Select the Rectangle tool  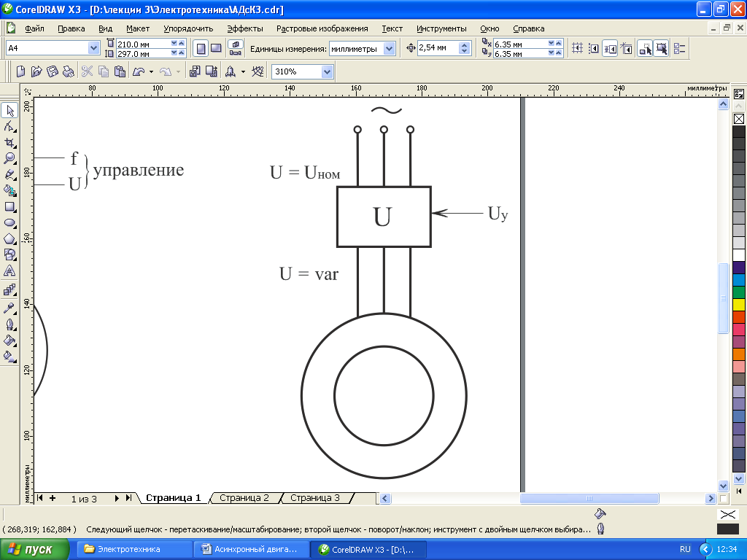pos(10,207)
